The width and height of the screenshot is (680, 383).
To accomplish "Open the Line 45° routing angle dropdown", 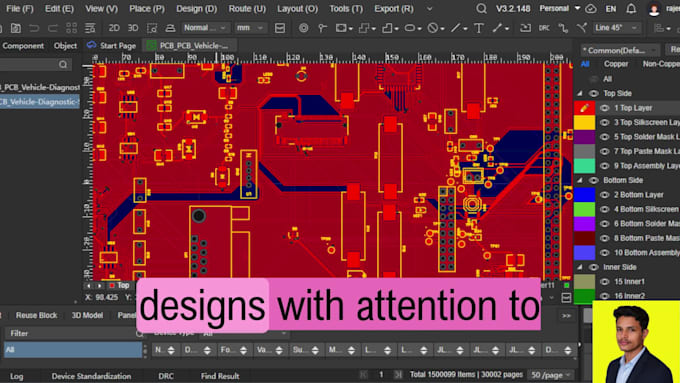I will (616, 28).
